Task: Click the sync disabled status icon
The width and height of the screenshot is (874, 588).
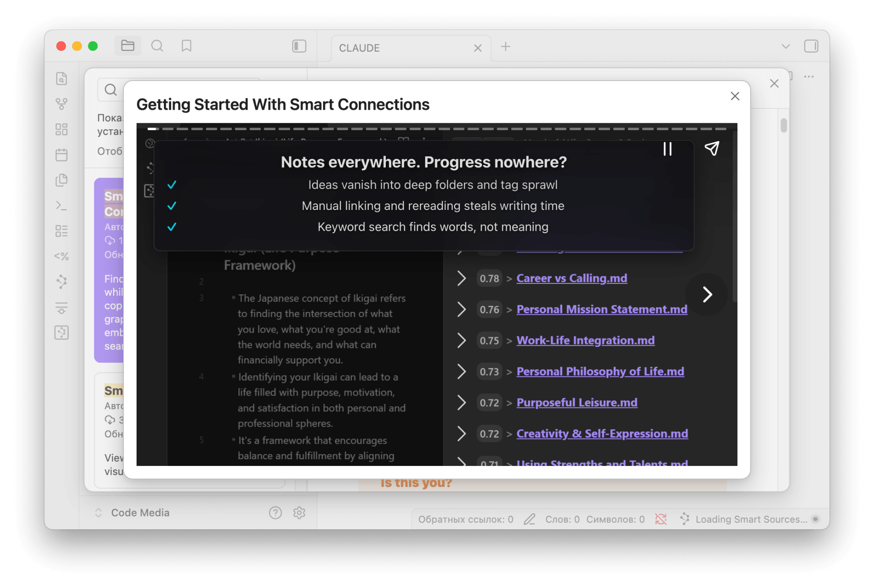Action: pyautogui.click(x=661, y=519)
